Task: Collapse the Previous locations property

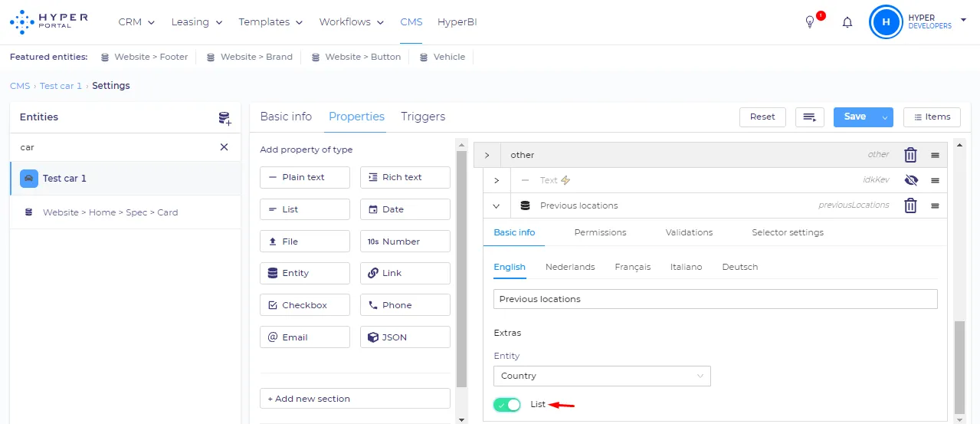Action: 497,205
